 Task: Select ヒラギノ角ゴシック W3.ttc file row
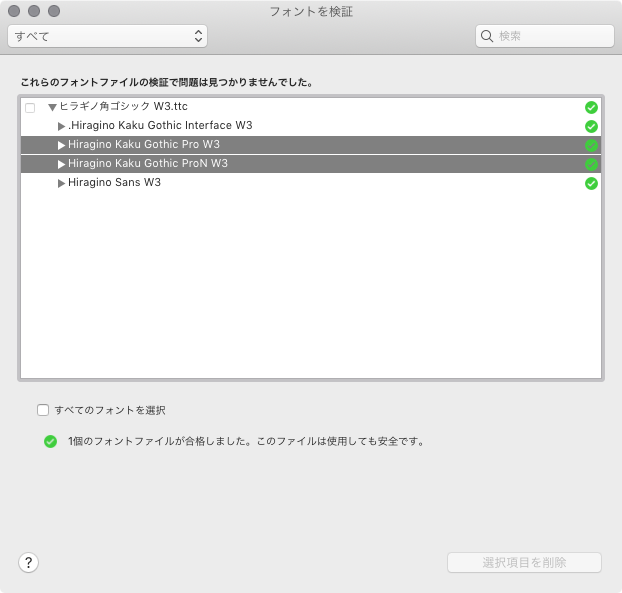pos(311,107)
